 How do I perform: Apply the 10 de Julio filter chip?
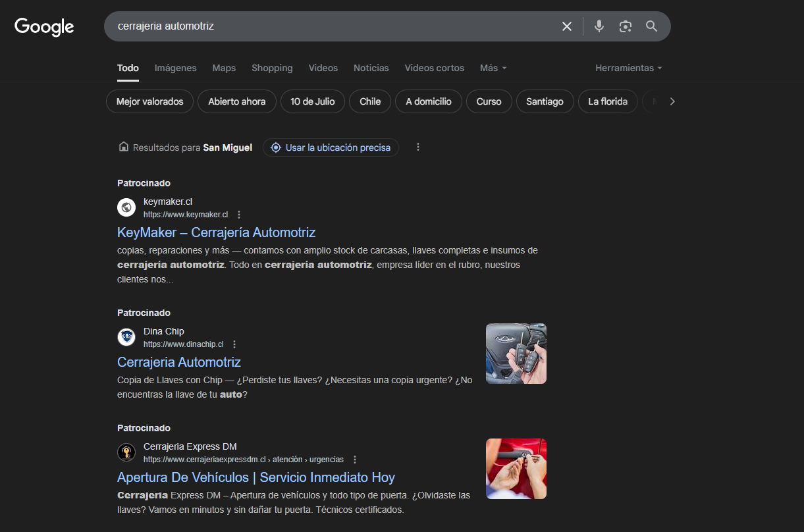tap(313, 101)
